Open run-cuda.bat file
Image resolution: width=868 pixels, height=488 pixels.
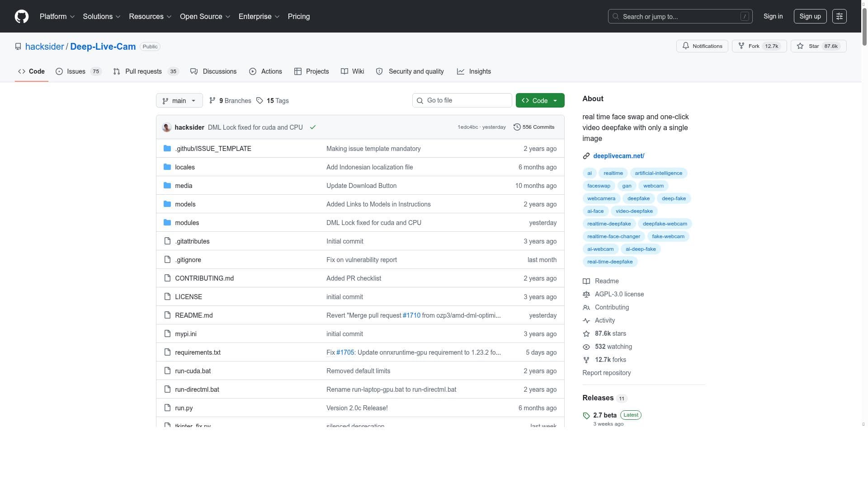coord(193,371)
